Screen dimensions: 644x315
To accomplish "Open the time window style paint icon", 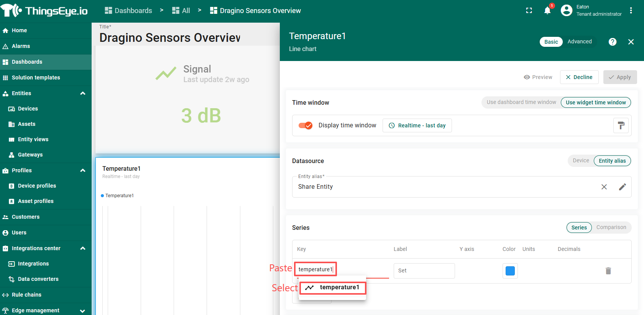I will click(x=621, y=125).
